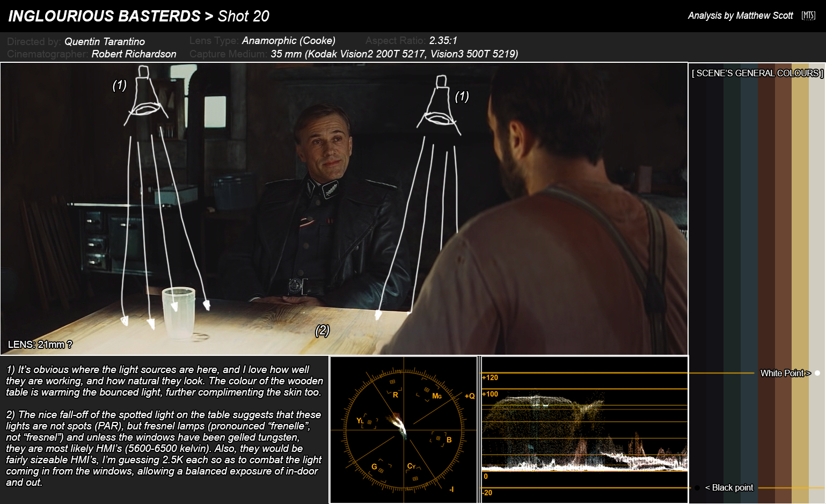Select the dark teal-green colour stripe
Image resolution: width=826 pixels, height=504 pixels.
(x=732, y=284)
